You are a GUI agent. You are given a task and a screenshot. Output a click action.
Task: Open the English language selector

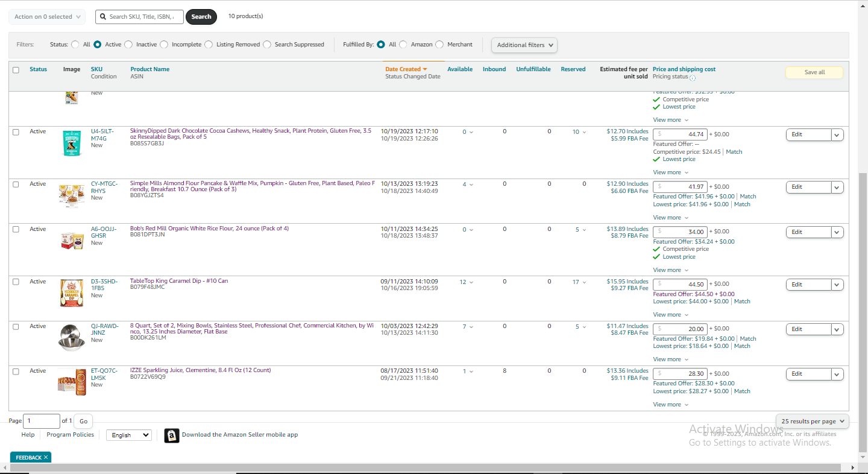[129, 435]
